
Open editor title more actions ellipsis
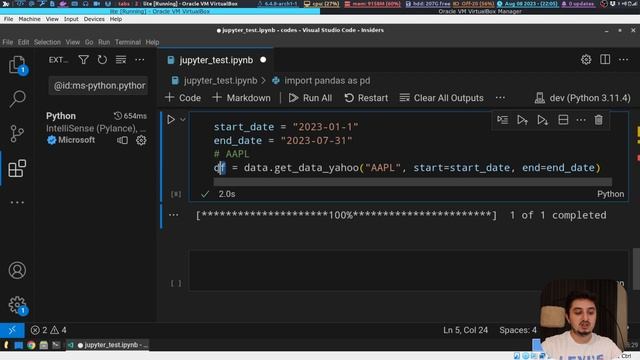point(624,60)
